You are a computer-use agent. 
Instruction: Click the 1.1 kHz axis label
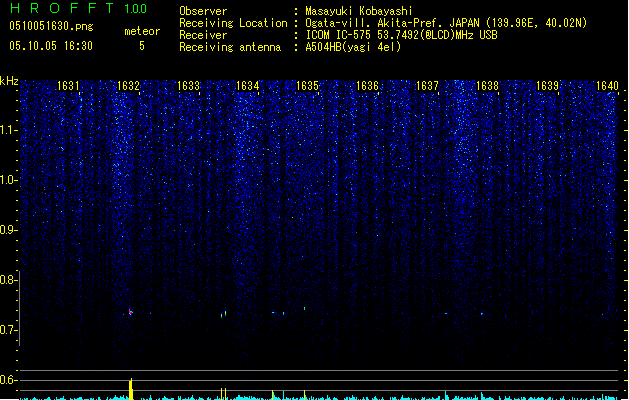point(9,130)
